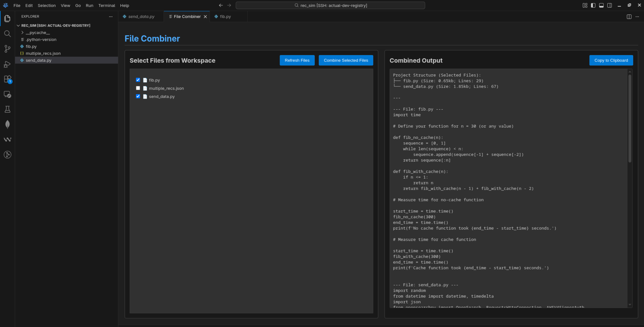Viewport: 644px width, 327px height.
Task: Uncheck the send_data.py checkbox
Action: coord(138,96)
